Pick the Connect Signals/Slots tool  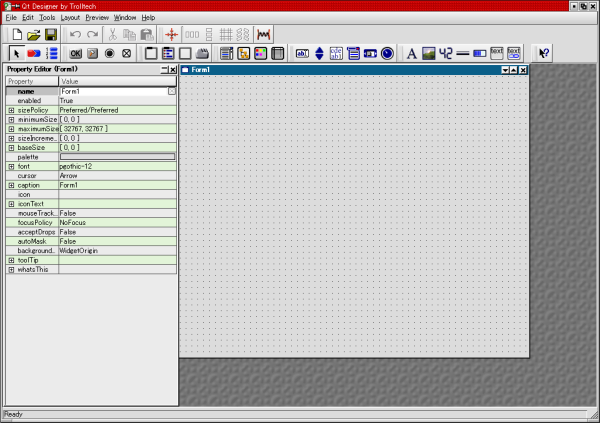(x=34, y=53)
